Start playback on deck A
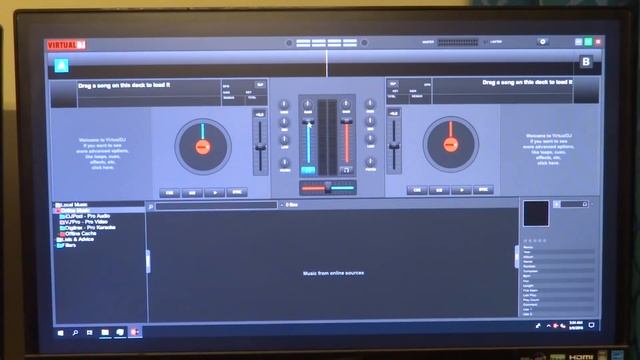This screenshot has width=640, height=360. click(215, 192)
